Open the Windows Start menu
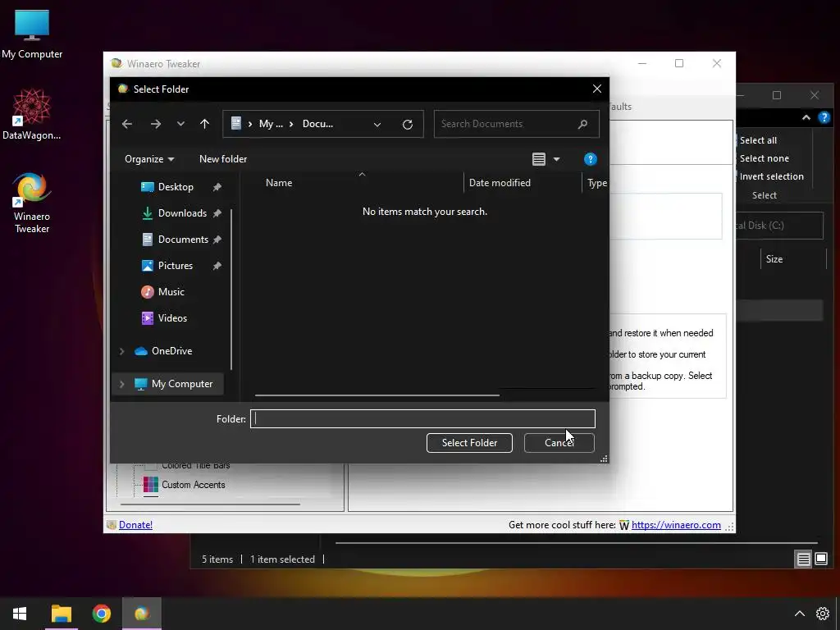 coord(20,614)
